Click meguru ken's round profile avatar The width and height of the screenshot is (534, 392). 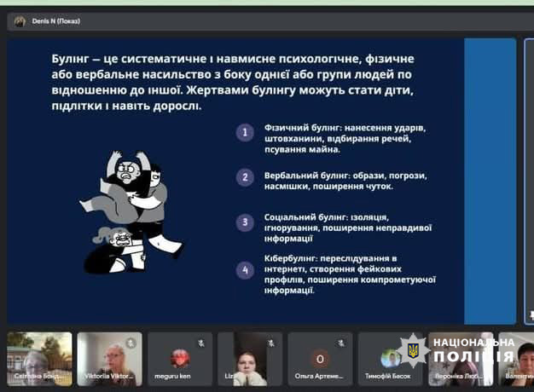pos(180,358)
